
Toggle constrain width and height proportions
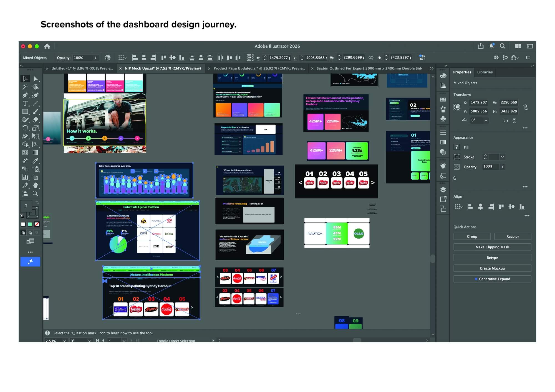pyautogui.click(x=526, y=107)
